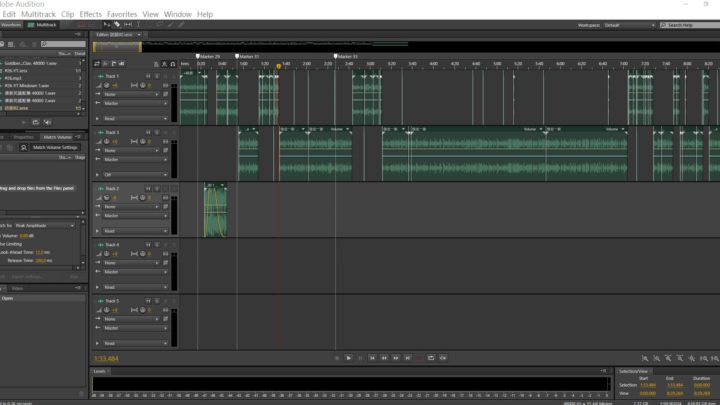The width and height of the screenshot is (720, 405).
Task: Open the Effects menu
Action: click(x=90, y=14)
